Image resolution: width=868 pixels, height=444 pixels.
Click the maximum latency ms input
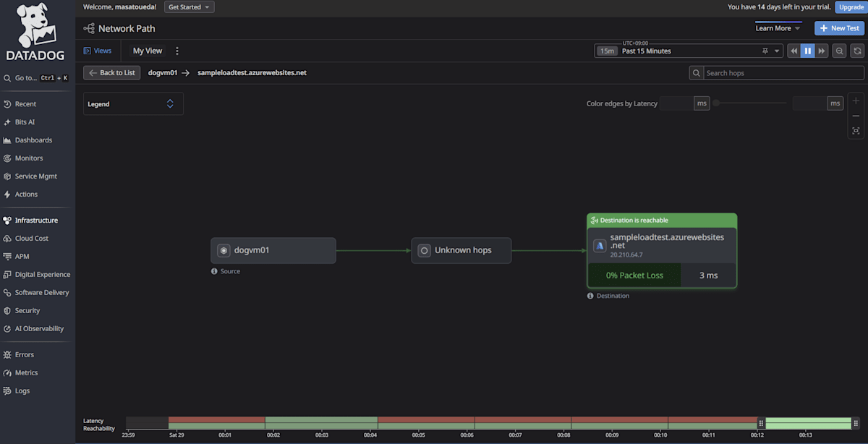coord(809,103)
